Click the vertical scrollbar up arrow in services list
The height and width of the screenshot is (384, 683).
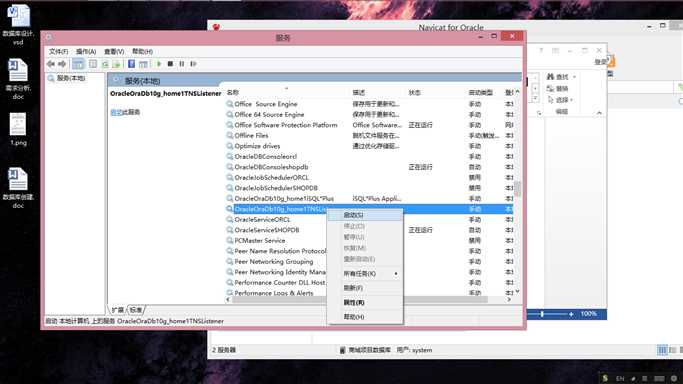(x=517, y=92)
